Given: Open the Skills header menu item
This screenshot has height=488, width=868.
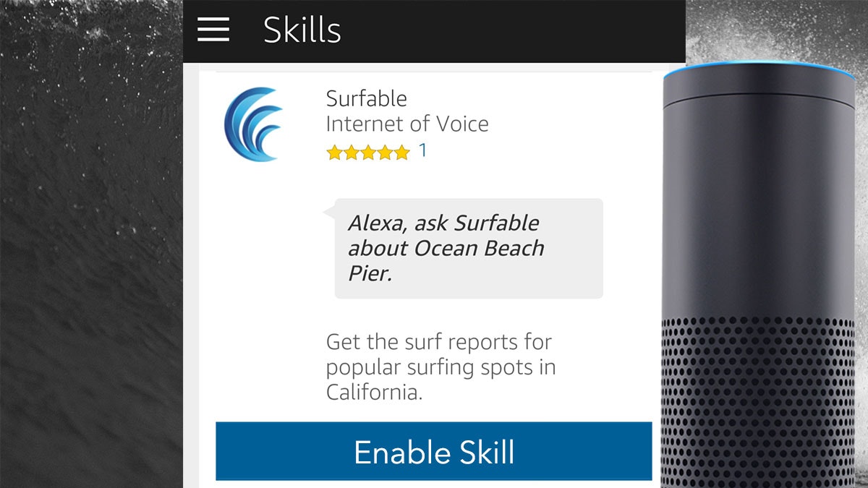Looking at the screenshot, I should point(302,30).
